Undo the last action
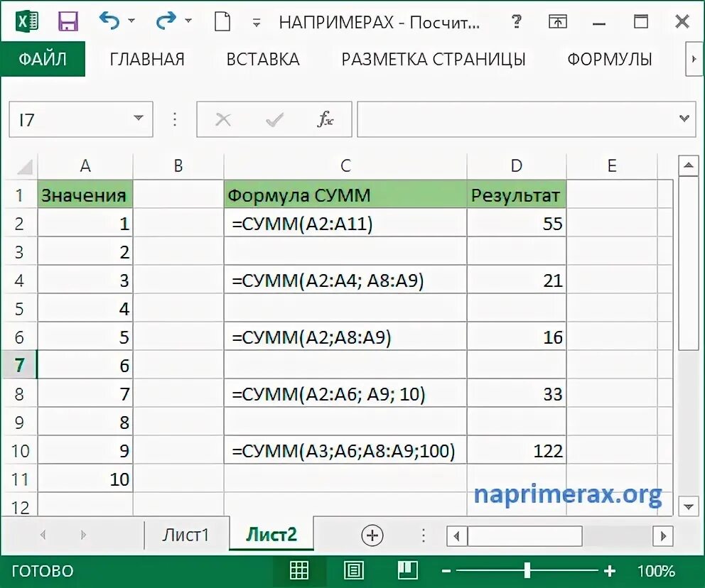The width and height of the screenshot is (705, 588). (109, 21)
